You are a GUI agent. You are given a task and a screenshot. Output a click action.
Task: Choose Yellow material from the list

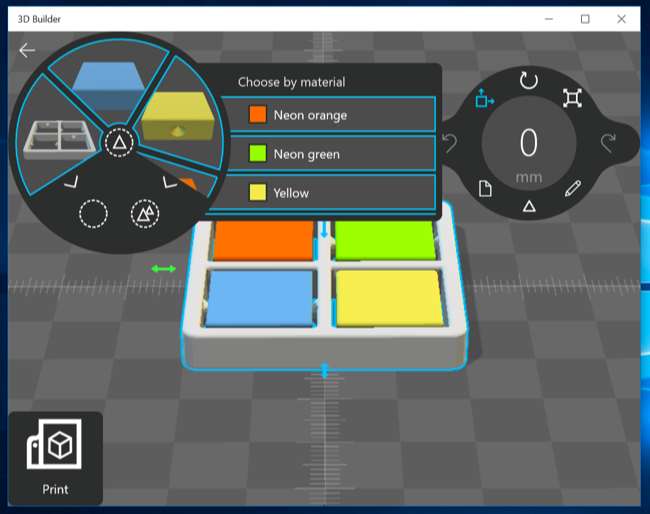tap(328, 193)
